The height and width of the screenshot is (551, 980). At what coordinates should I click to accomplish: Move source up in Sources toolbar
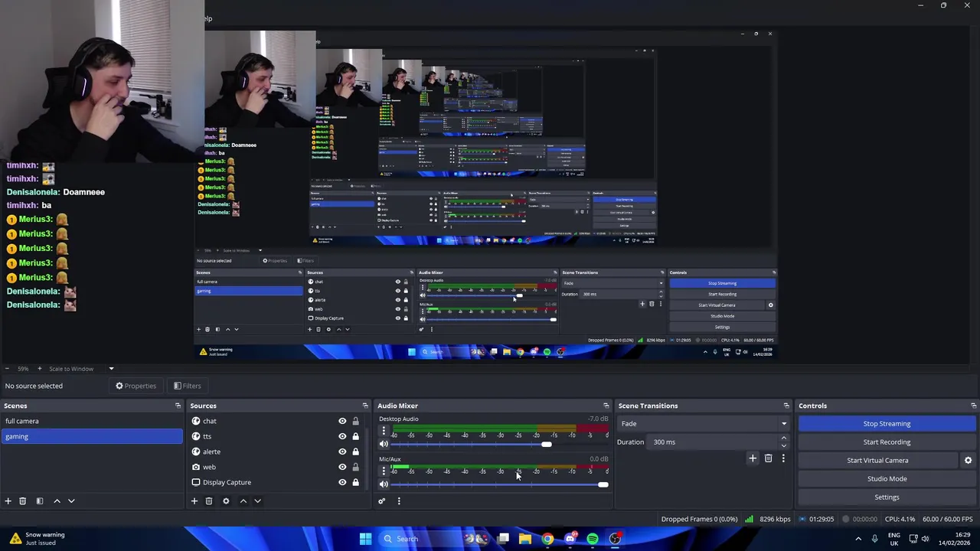tap(243, 500)
